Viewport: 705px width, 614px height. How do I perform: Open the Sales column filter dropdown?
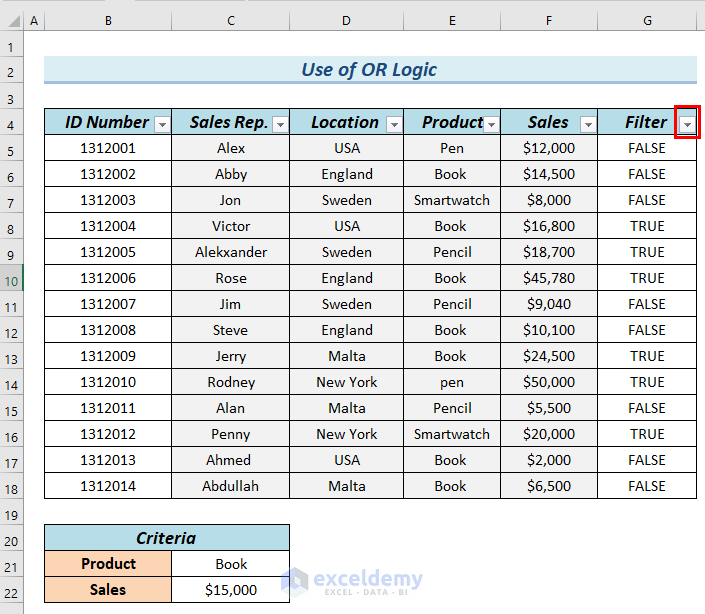587,124
